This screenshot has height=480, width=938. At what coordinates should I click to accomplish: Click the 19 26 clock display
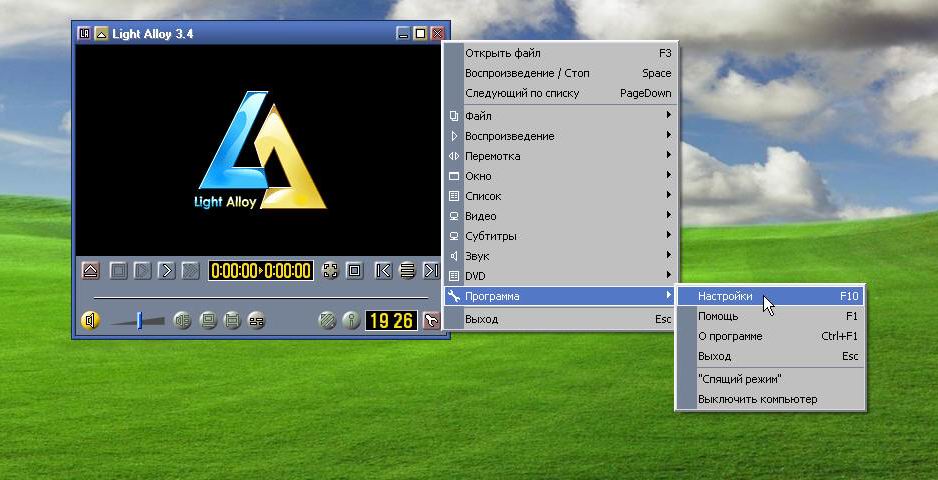pyautogui.click(x=391, y=321)
